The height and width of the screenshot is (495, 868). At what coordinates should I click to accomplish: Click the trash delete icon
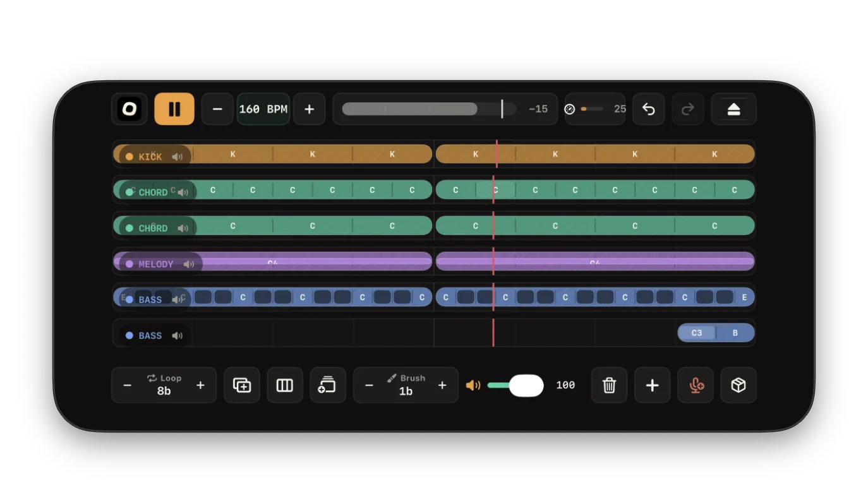(x=609, y=385)
